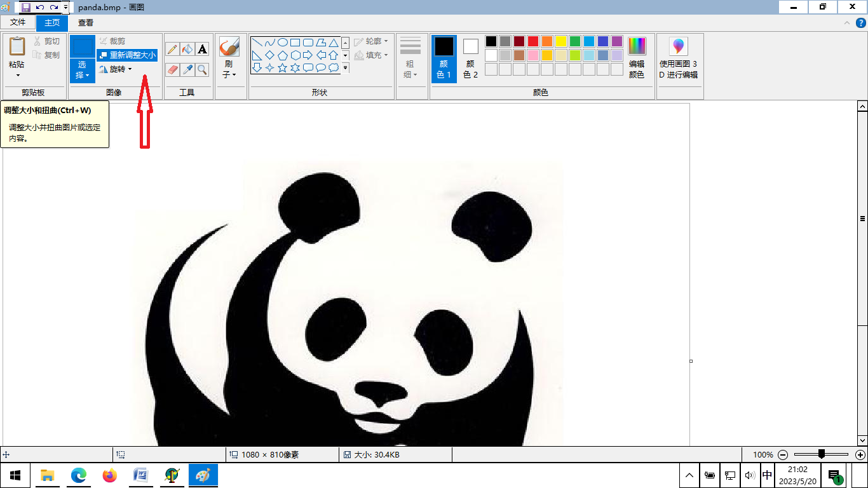
Task: Save the file using quick access toolbar
Action: pyautogui.click(x=26, y=7)
